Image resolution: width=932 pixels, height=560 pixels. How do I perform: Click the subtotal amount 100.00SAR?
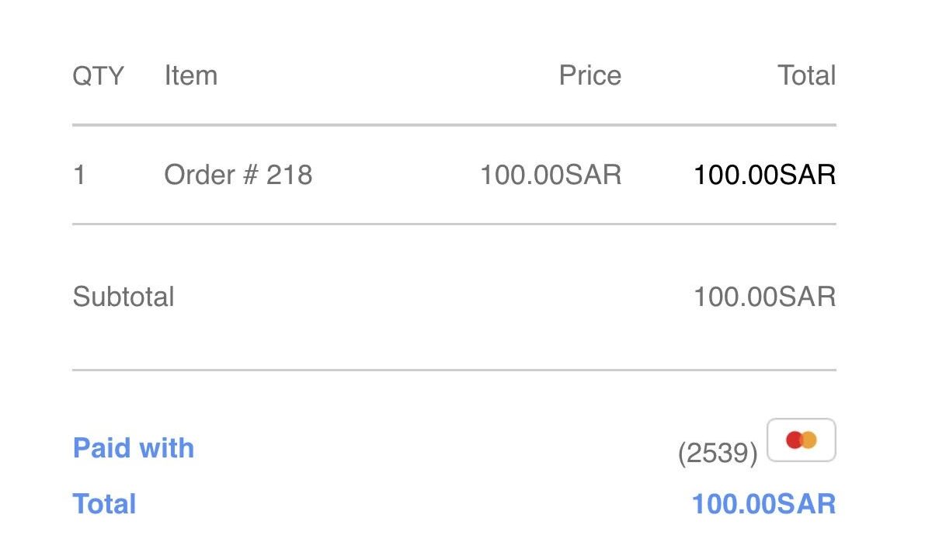click(x=765, y=297)
